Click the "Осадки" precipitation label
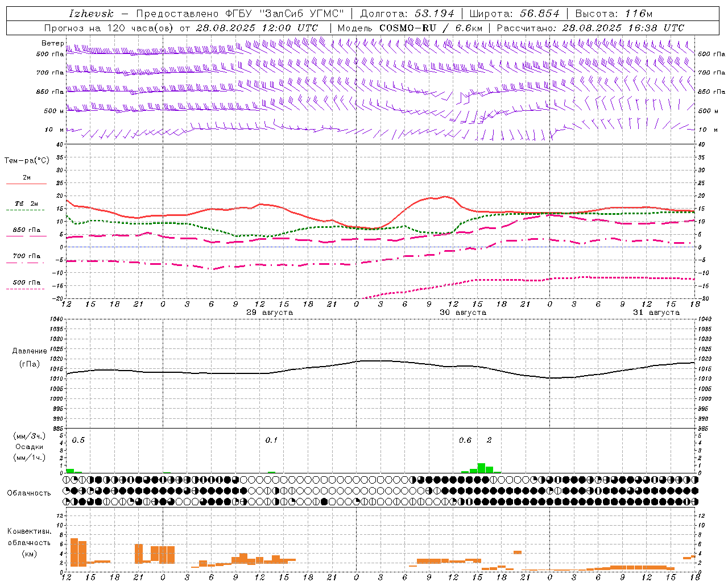 click(x=30, y=447)
